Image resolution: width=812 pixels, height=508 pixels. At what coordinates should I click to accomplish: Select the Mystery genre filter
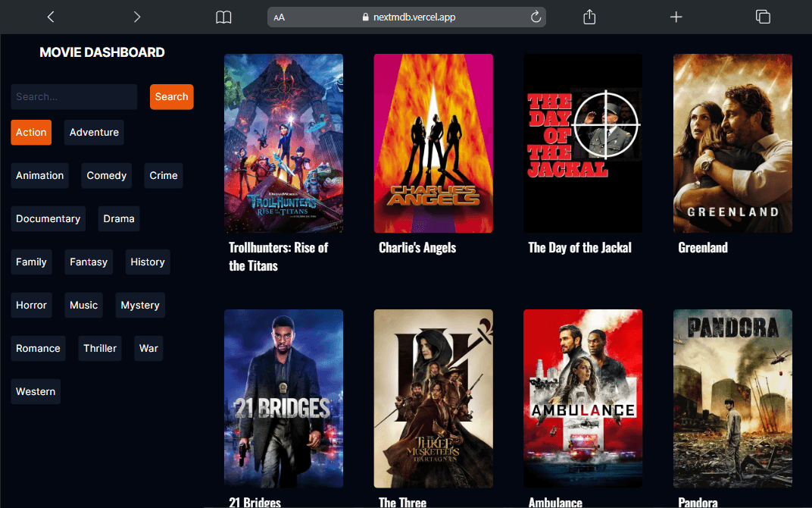(139, 305)
